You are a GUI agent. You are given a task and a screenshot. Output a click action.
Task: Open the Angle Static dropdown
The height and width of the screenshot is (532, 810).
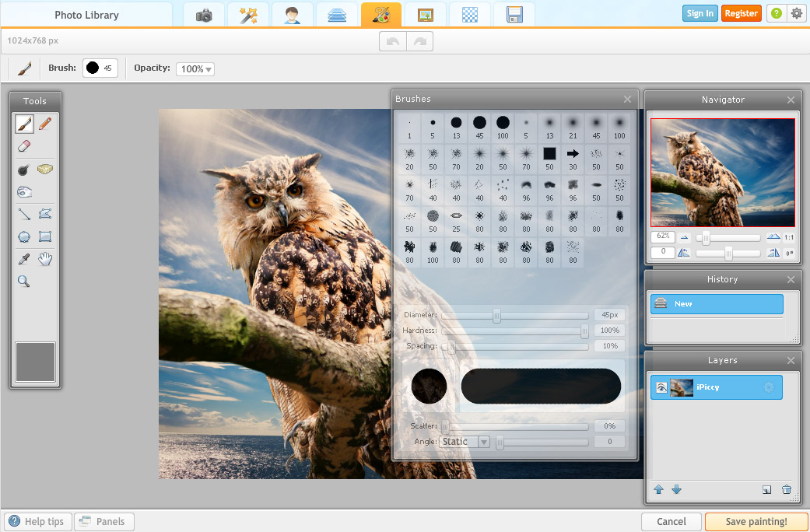tap(466, 442)
